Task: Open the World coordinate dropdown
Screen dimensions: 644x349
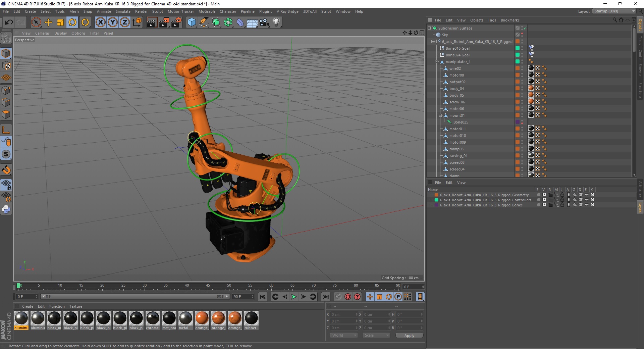Action: tap(344, 335)
